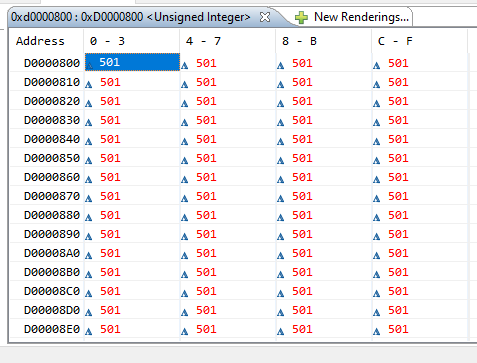Select 501 value at D0000830 column C-F
The width and height of the screenshot is (477, 363).
[x=398, y=120]
